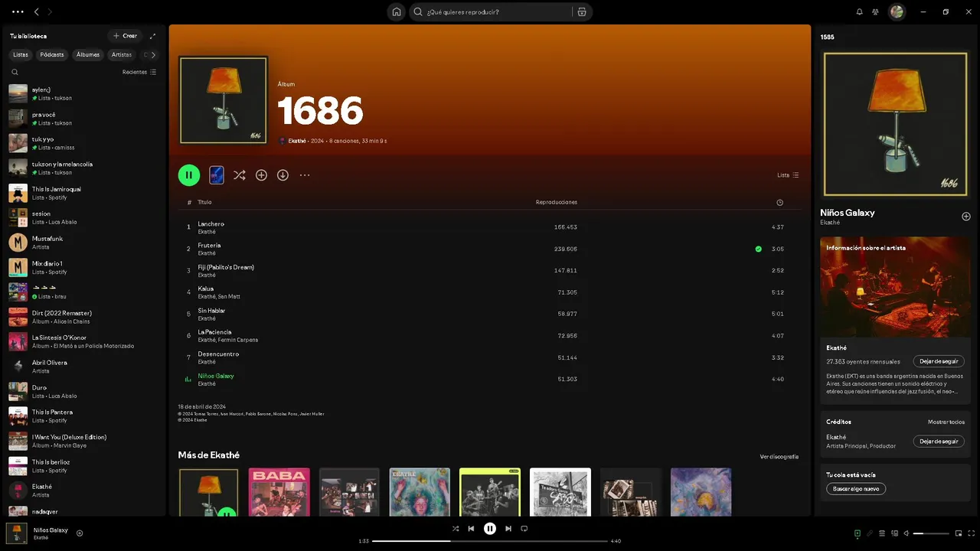Screen dimensions: 980x551
Task: Toggle repeat in the player bar
Action: point(524,528)
